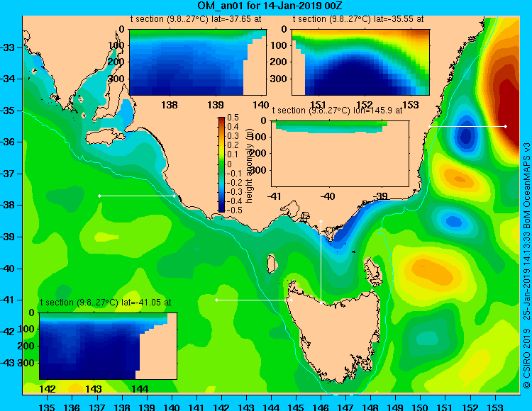
Task: Click the 0.5 value on the colorbar scale
Action: click(233, 118)
